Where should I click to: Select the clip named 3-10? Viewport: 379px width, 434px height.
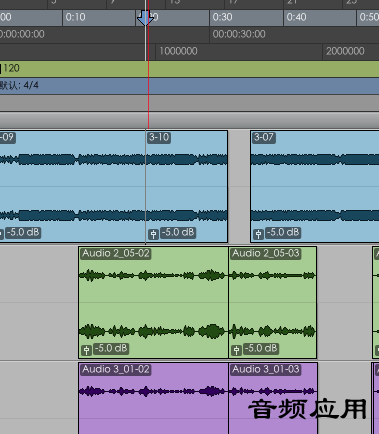tap(187, 187)
